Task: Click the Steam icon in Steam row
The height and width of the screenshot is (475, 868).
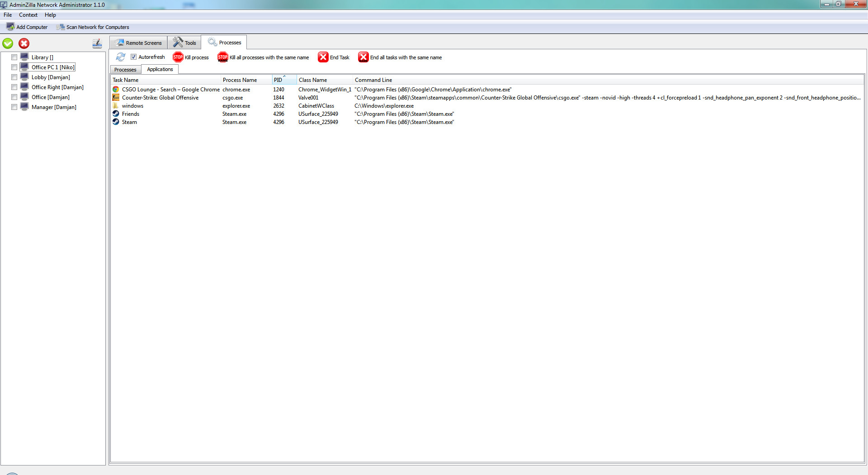Action: pos(116,122)
